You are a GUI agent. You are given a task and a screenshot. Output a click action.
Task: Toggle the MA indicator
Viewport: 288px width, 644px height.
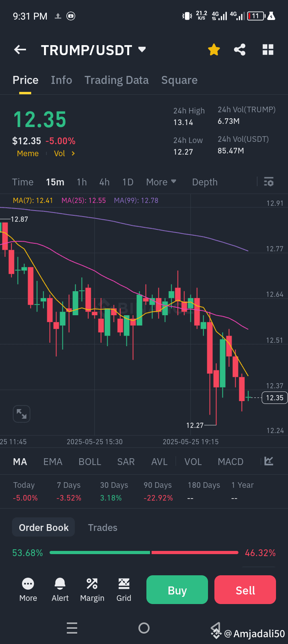20,462
